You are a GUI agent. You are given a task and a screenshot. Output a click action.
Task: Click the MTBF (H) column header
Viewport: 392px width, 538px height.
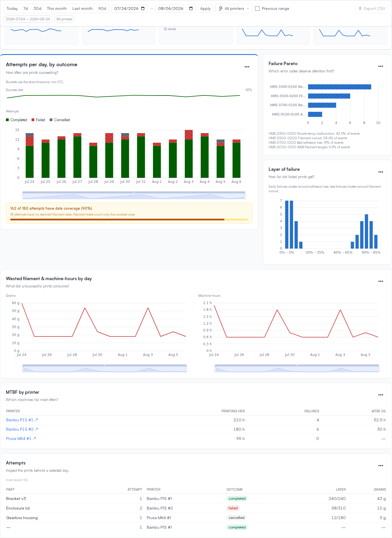(x=378, y=411)
